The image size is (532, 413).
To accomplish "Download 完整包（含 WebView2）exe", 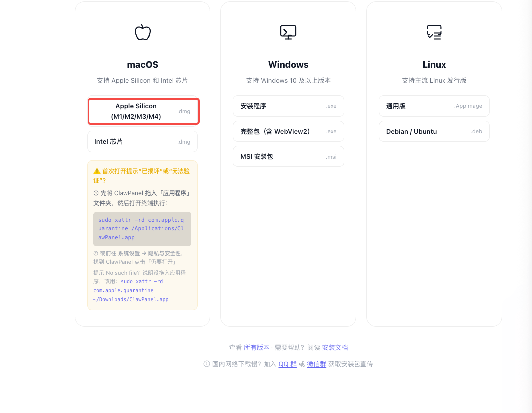I will pos(288,131).
